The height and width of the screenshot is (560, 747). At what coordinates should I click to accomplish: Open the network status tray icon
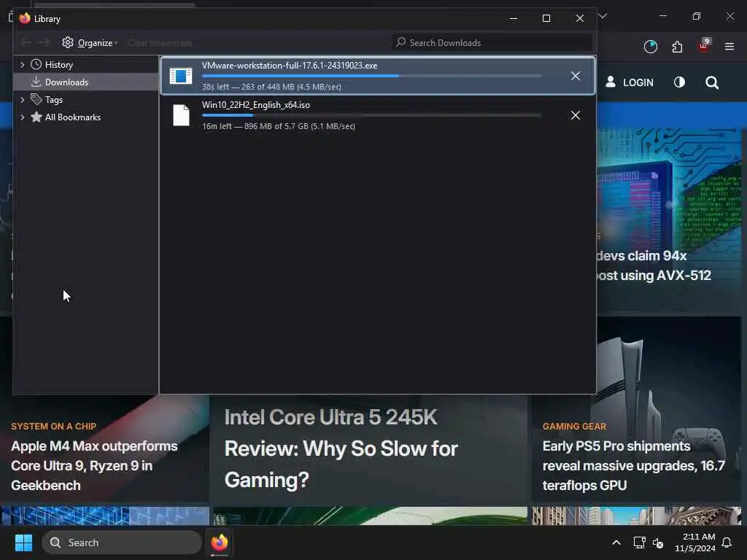pyautogui.click(x=639, y=542)
